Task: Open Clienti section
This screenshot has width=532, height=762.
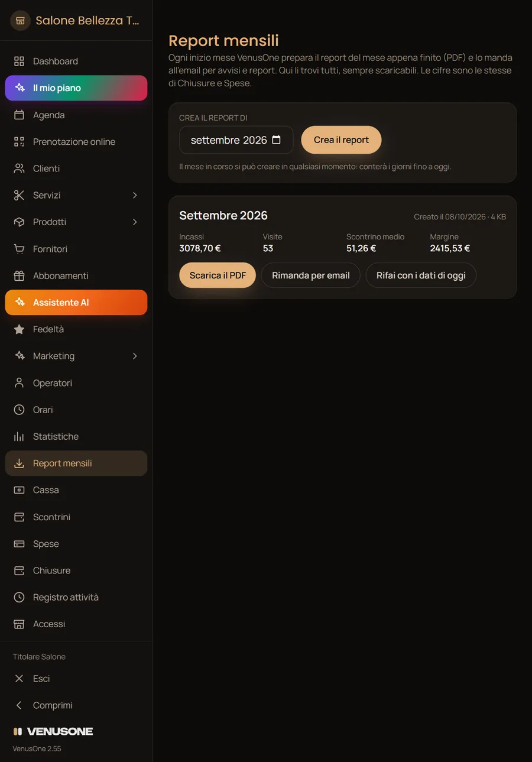Action: [x=76, y=168]
